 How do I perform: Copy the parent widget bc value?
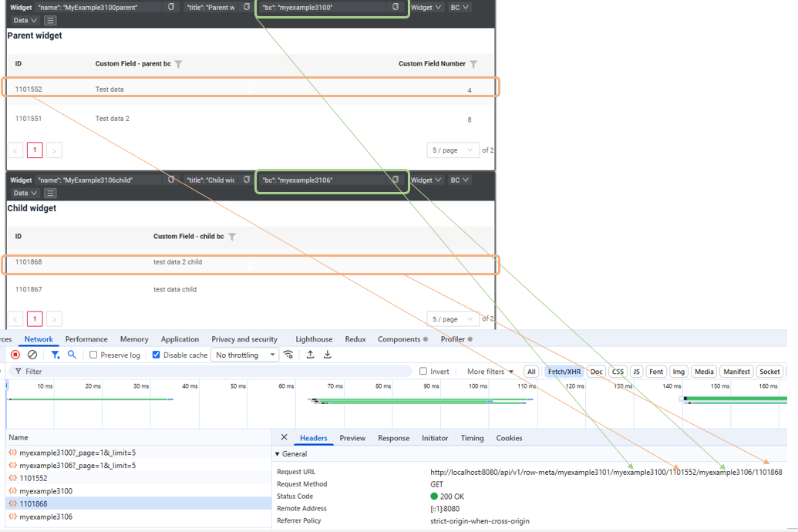(x=396, y=7)
